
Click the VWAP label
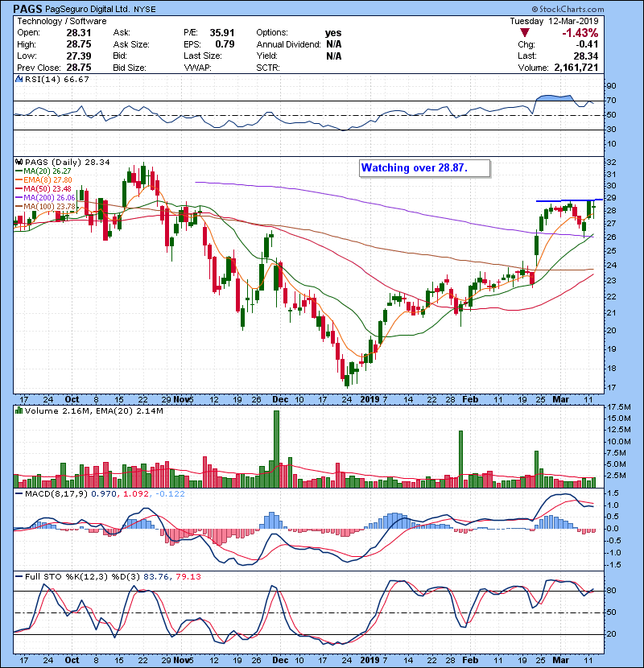coord(197,68)
